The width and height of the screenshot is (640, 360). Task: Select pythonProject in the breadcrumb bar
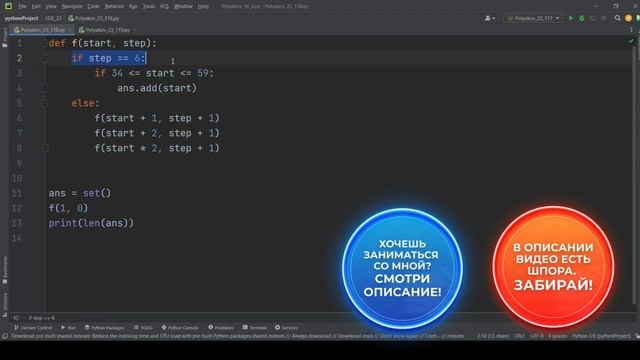point(21,18)
